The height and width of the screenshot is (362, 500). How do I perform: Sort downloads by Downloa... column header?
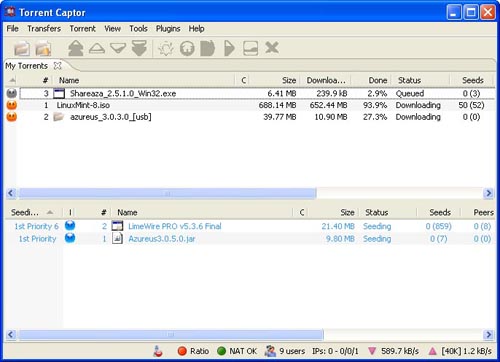click(x=326, y=80)
